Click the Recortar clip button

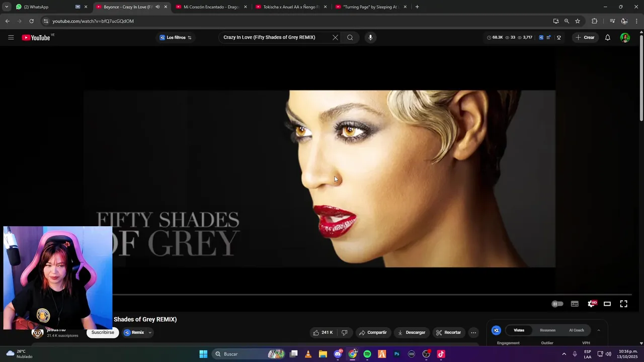448,332
